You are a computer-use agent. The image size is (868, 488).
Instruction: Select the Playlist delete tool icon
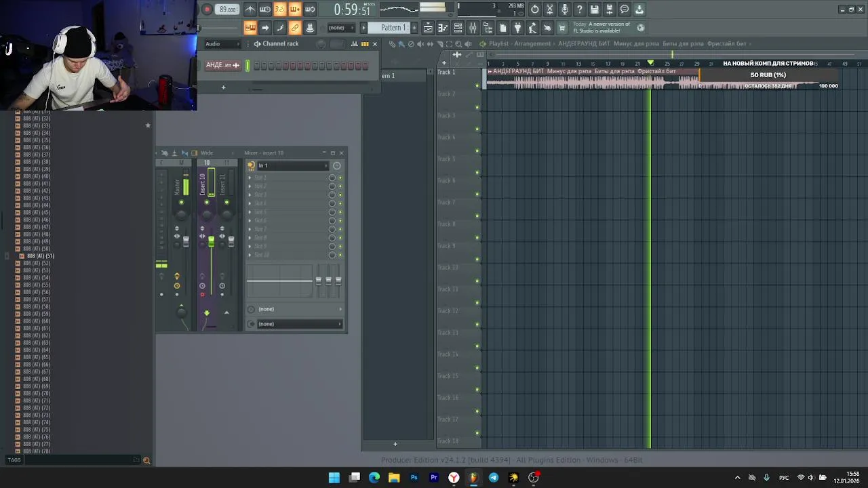(410, 44)
